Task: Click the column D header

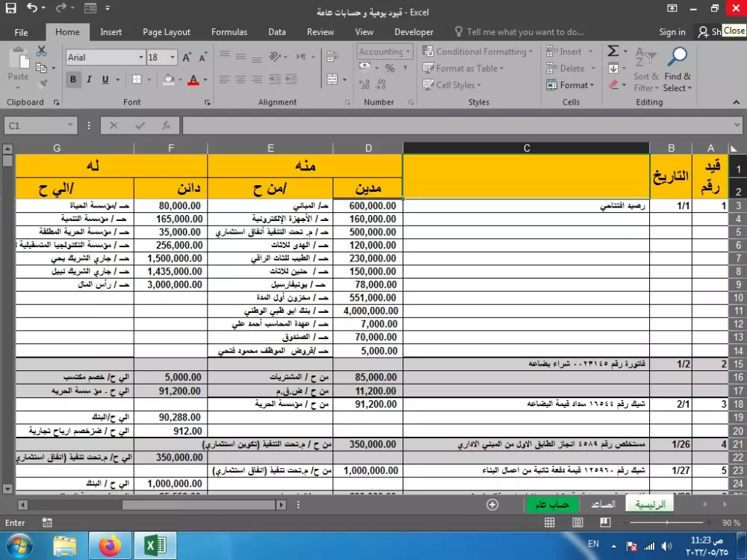Action: pos(368,148)
